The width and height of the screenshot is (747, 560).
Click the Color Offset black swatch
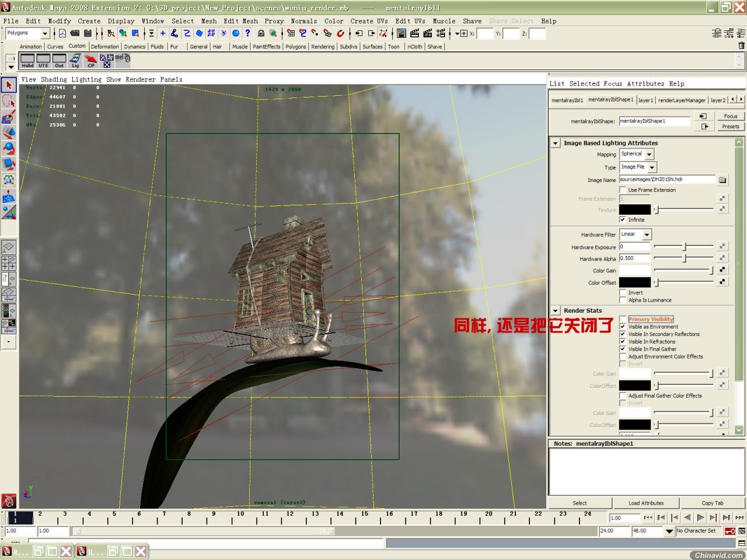point(634,282)
